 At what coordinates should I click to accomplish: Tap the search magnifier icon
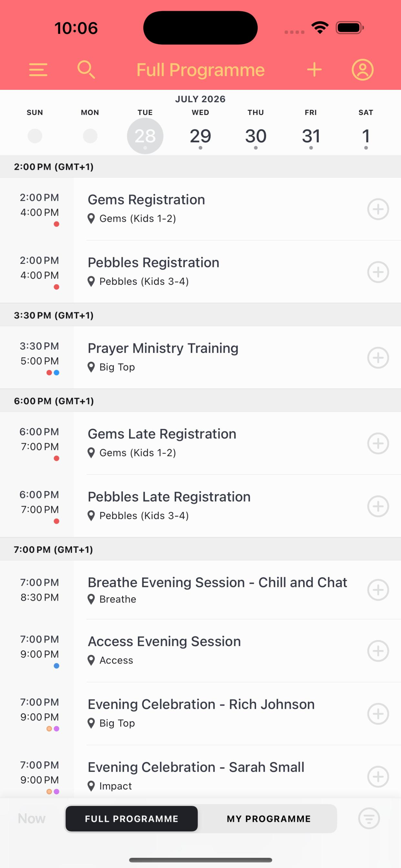pyautogui.click(x=86, y=70)
